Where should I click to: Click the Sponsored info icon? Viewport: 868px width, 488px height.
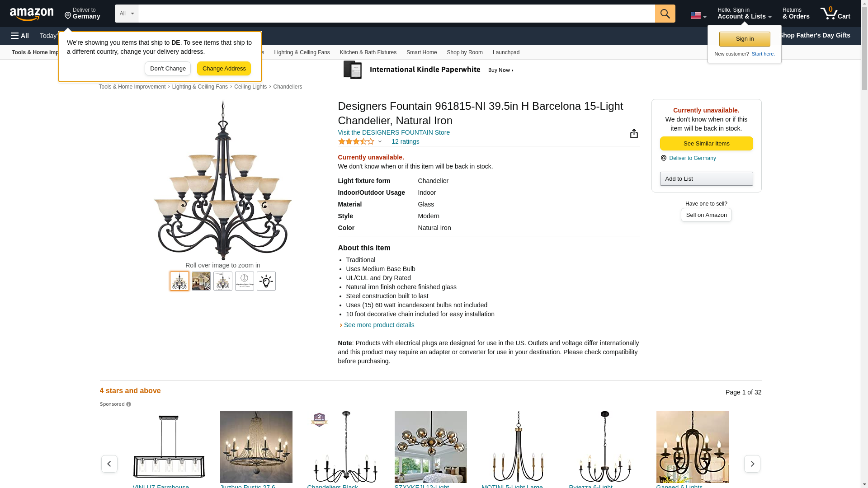coord(128,404)
